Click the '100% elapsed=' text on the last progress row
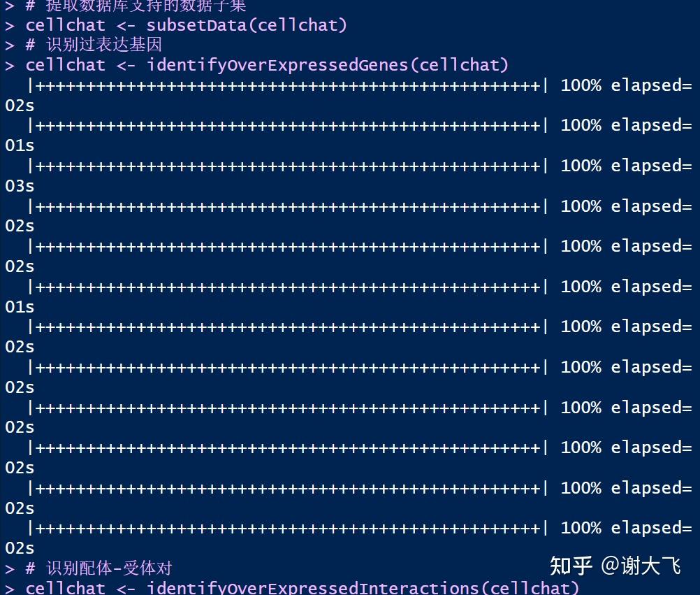The height and width of the screenshot is (595, 700). [626, 528]
